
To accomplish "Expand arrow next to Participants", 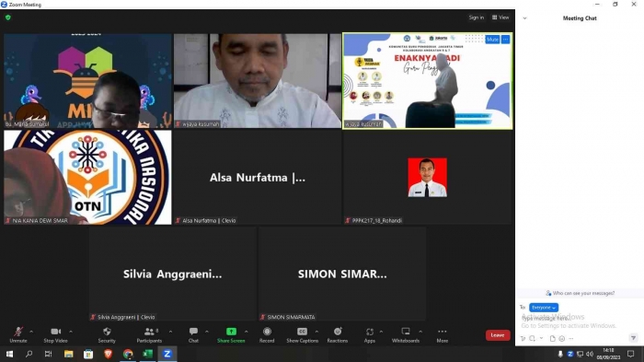I will click(x=170, y=332).
